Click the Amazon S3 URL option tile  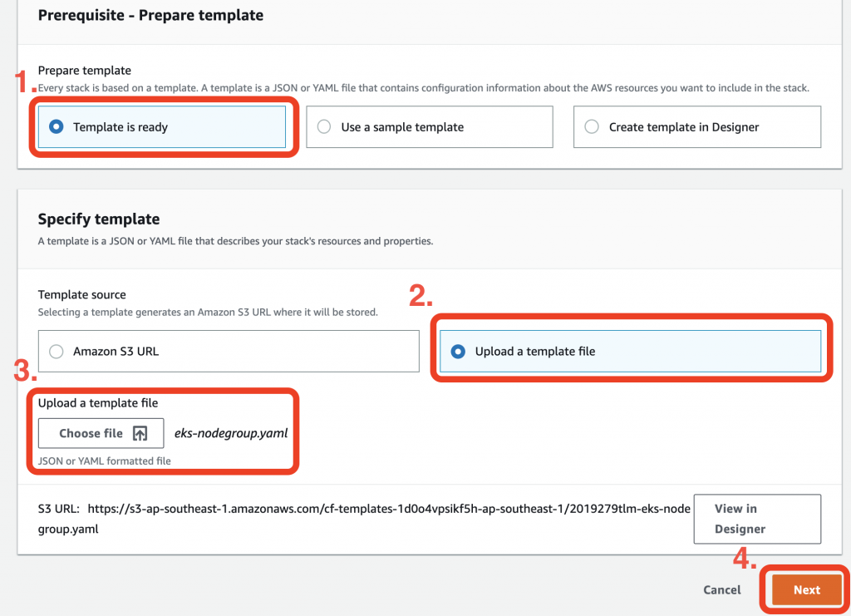229,351
